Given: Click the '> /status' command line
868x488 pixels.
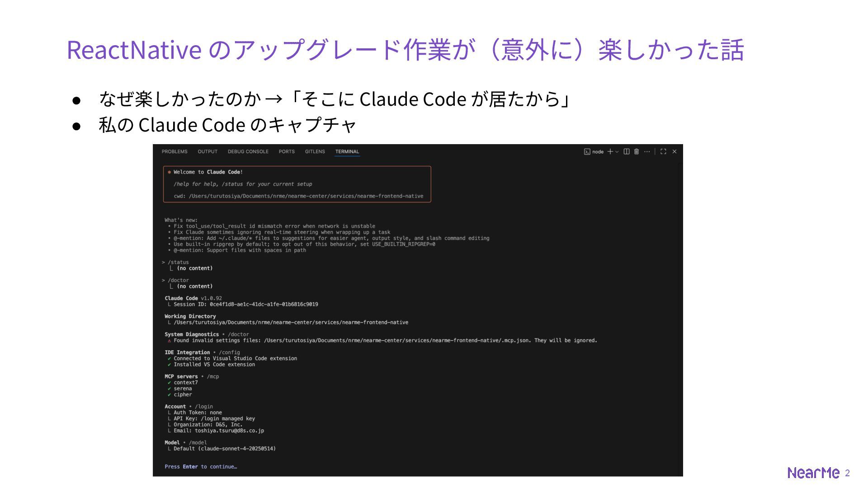Looking at the screenshot, I should (x=175, y=263).
